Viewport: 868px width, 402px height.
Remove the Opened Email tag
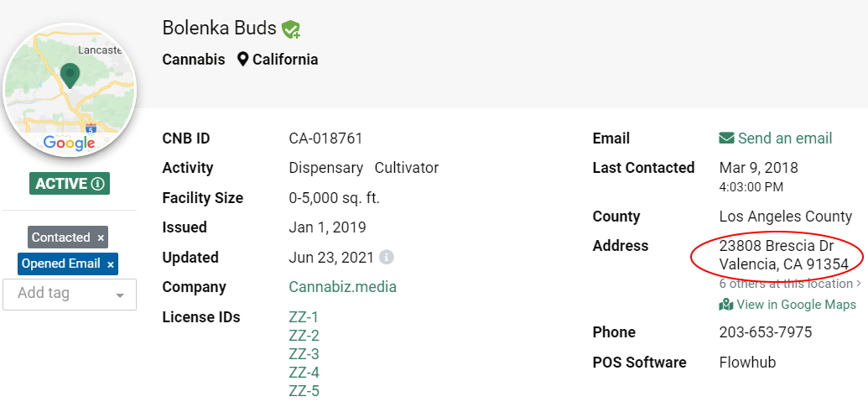coord(110,264)
